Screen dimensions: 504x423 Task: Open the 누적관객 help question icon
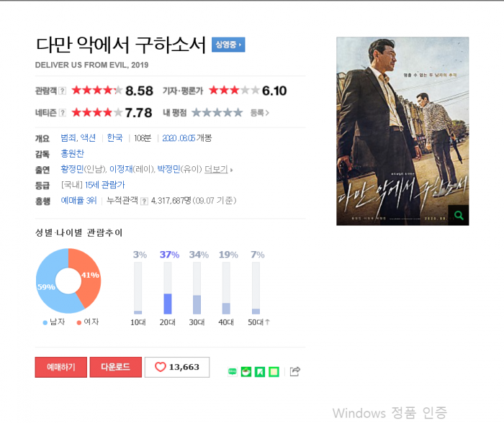click(144, 201)
